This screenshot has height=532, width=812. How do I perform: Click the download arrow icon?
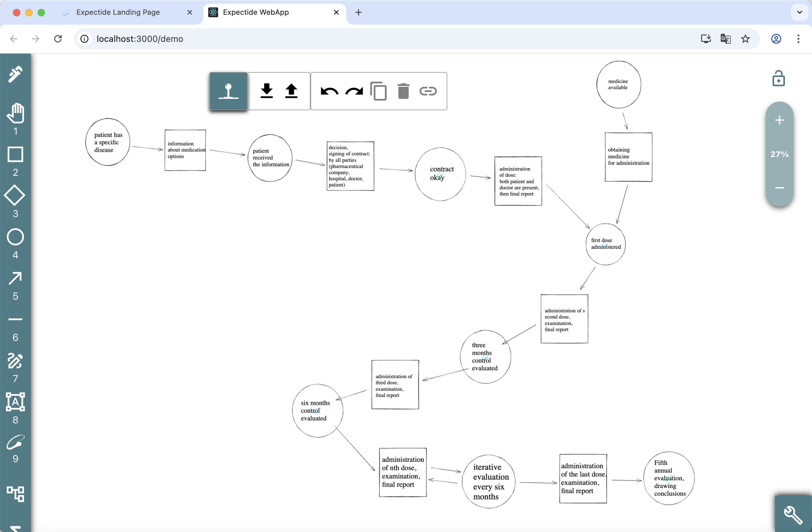tap(266, 91)
